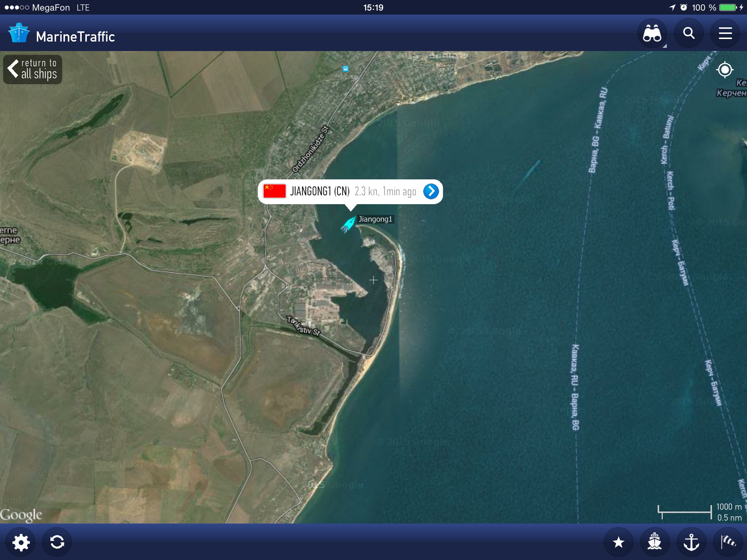The width and height of the screenshot is (747, 560).
Task: Tap the Chinese flag in the popup
Action: coord(274,191)
